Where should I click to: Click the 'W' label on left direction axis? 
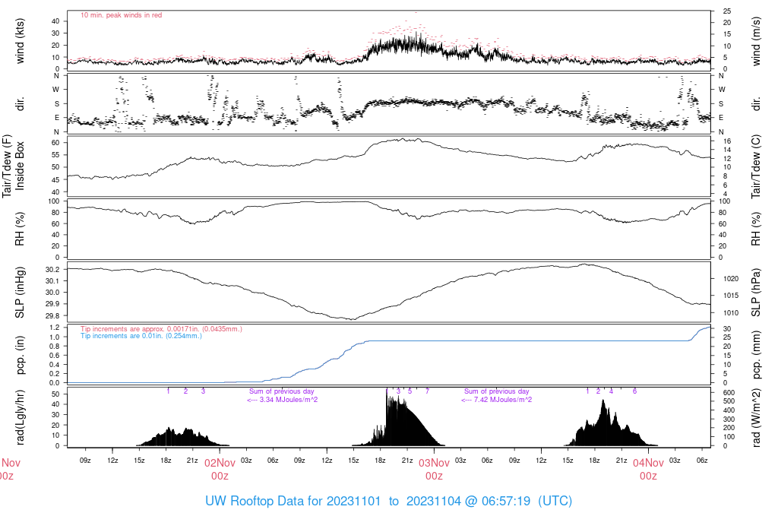56,90
